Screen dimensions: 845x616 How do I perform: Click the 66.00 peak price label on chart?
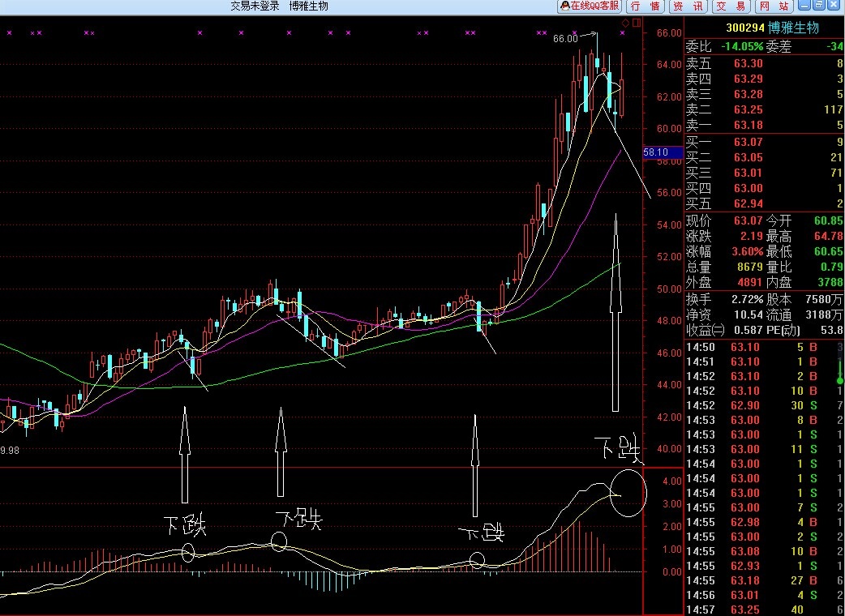pyautogui.click(x=564, y=39)
